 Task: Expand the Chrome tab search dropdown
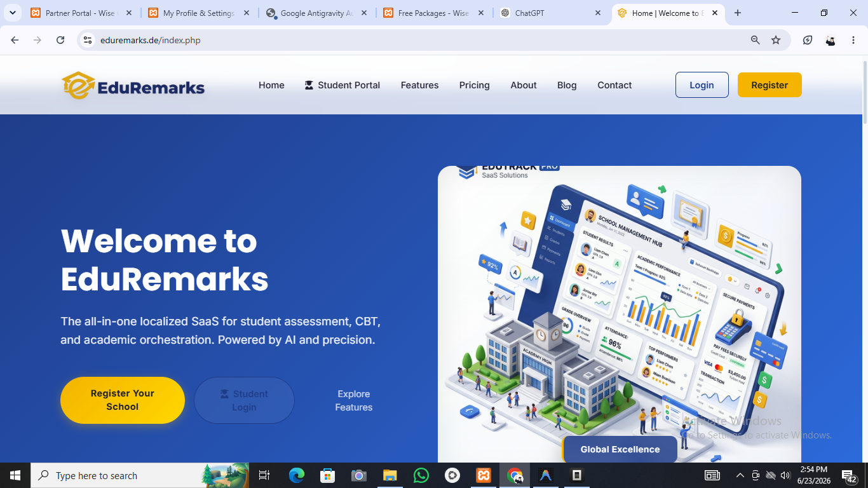click(x=12, y=13)
